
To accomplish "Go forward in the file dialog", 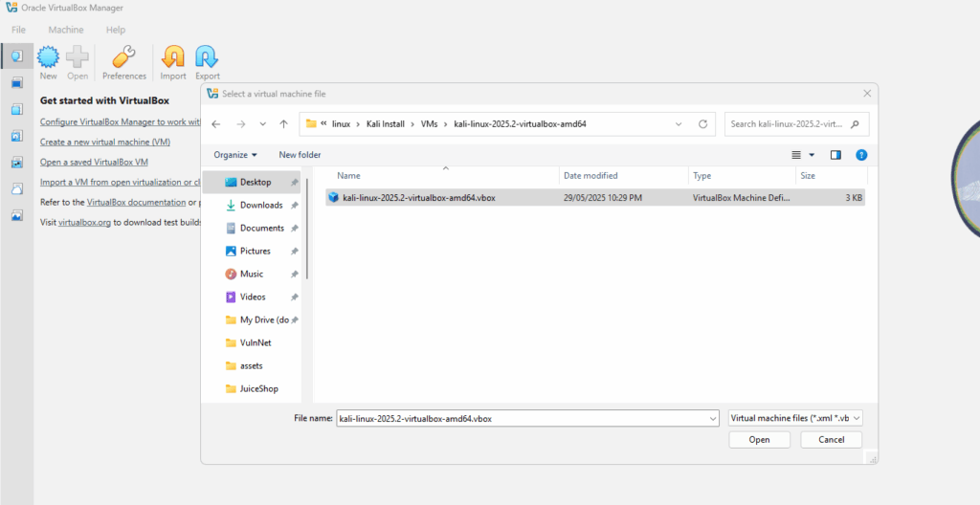I will [240, 123].
